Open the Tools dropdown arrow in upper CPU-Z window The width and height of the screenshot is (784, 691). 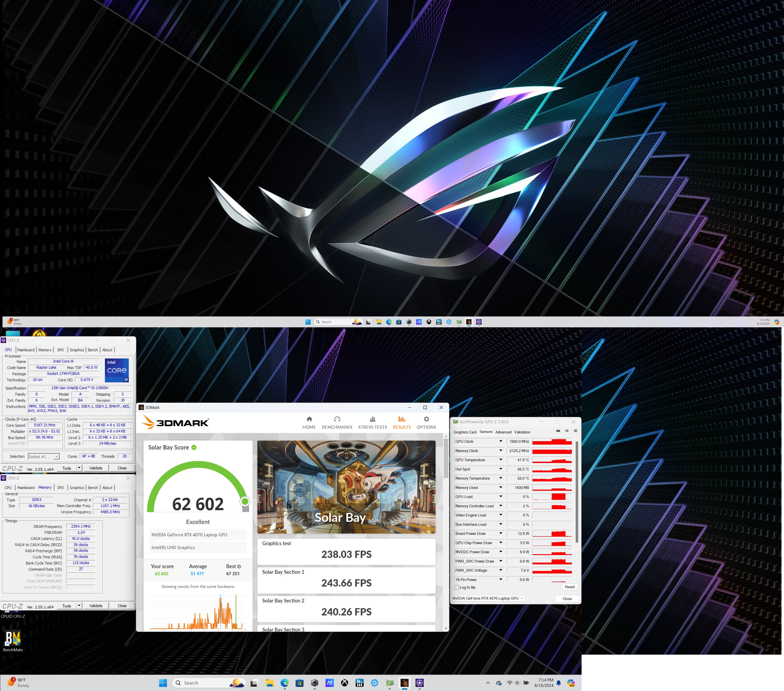coord(79,468)
